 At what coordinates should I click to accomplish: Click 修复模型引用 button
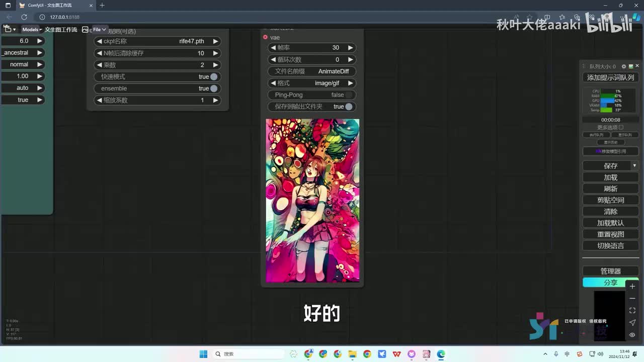tap(610, 151)
